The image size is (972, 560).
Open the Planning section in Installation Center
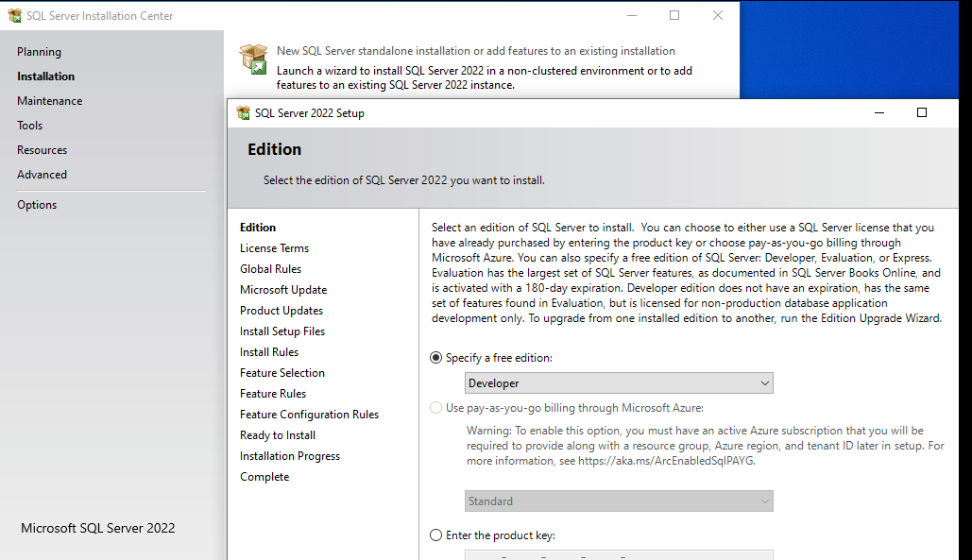tap(39, 52)
